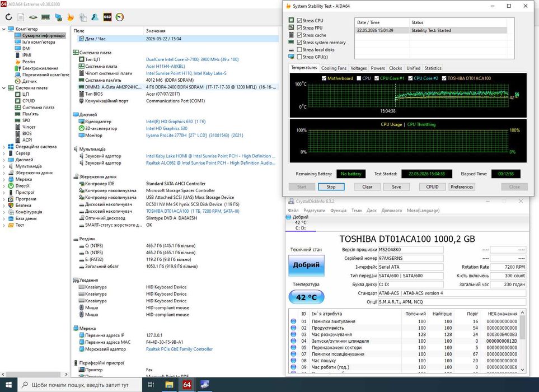Open the BIOS tree node
This screenshot has height=392, width=539.
pyautogui.click(x=27, y=133)
